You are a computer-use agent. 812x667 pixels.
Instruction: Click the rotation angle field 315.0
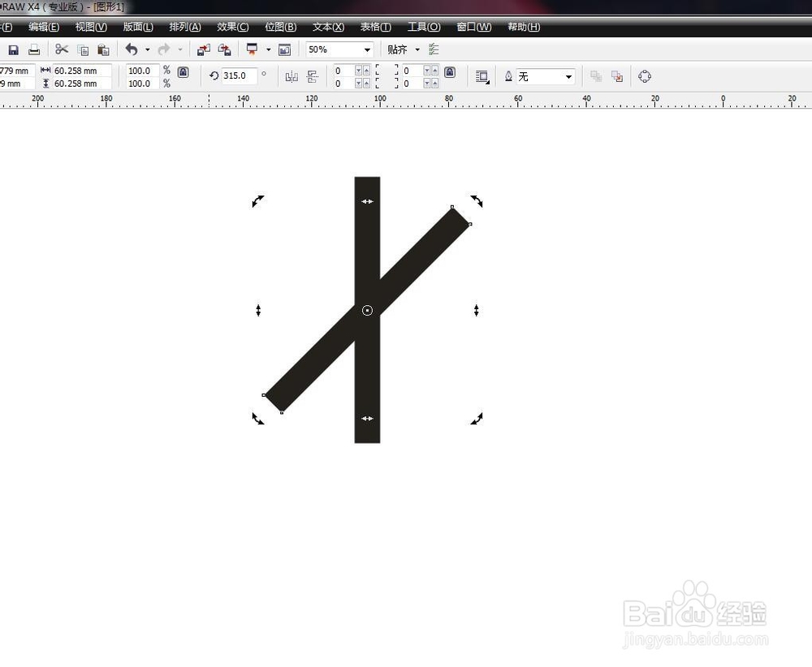pos(240,75)
